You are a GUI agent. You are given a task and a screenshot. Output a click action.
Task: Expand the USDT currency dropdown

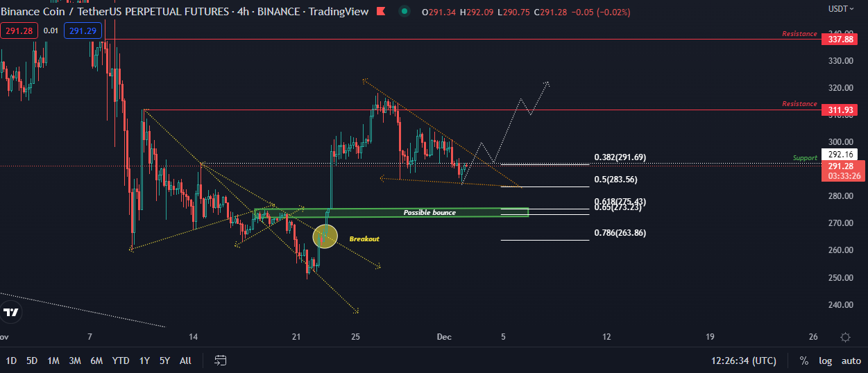point(841,9)
